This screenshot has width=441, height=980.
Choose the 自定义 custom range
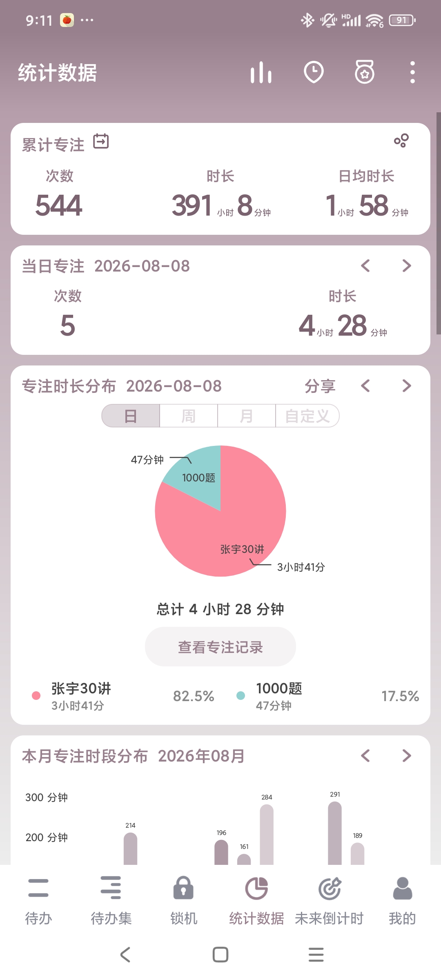tap(307, 416)
